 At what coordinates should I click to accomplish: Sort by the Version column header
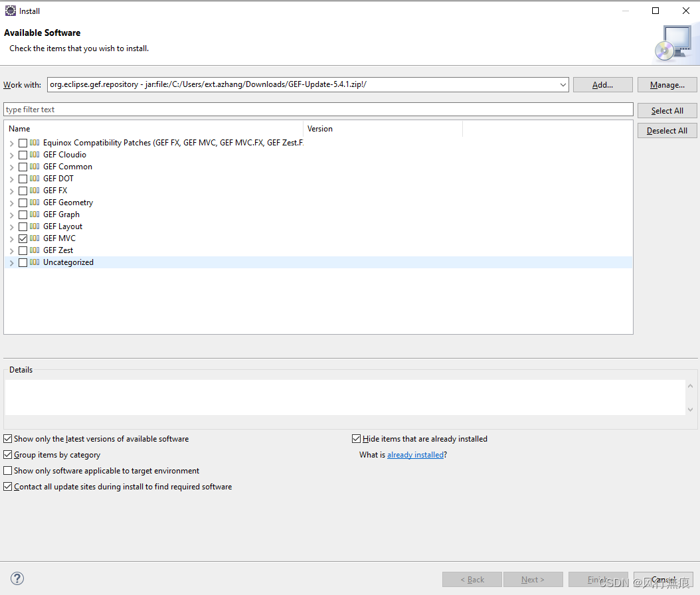click(x=383, y=129)
